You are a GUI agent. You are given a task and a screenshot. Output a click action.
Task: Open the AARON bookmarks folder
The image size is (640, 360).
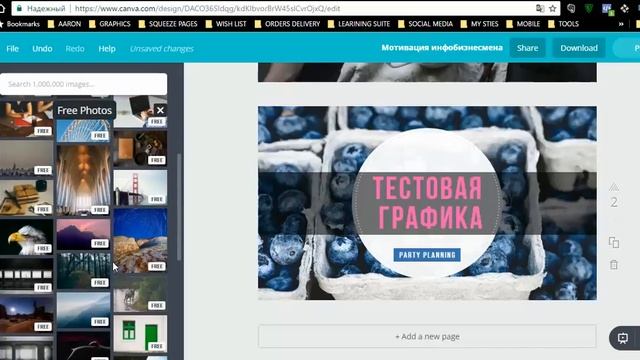tap(64, 24)
